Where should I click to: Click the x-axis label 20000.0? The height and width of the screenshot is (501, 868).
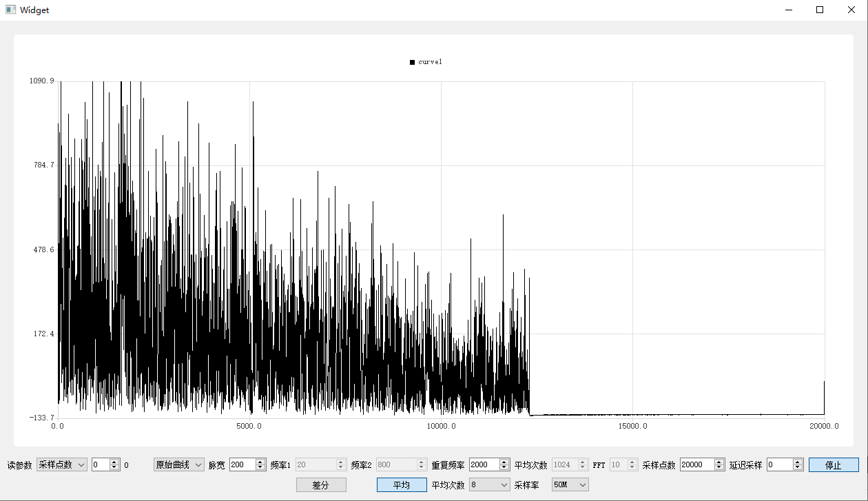824,426
